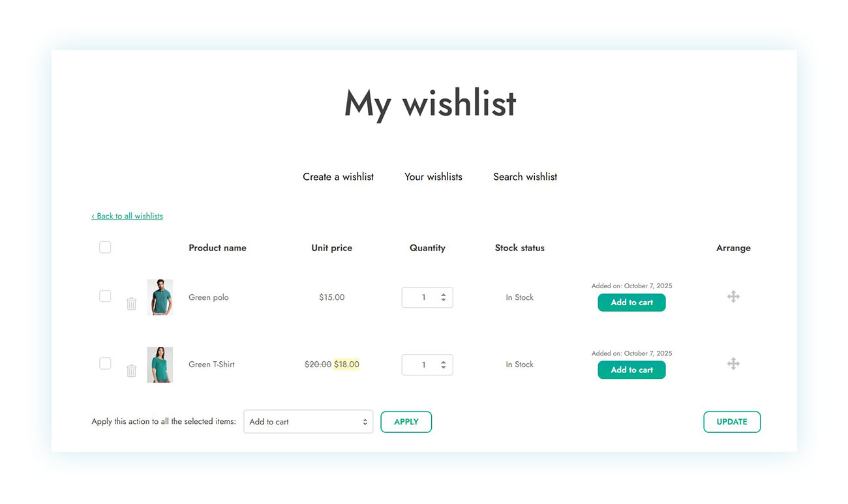This screenshot has height=504, width=848.
Task: Open 'Search wishlist'
Action: 525,177
